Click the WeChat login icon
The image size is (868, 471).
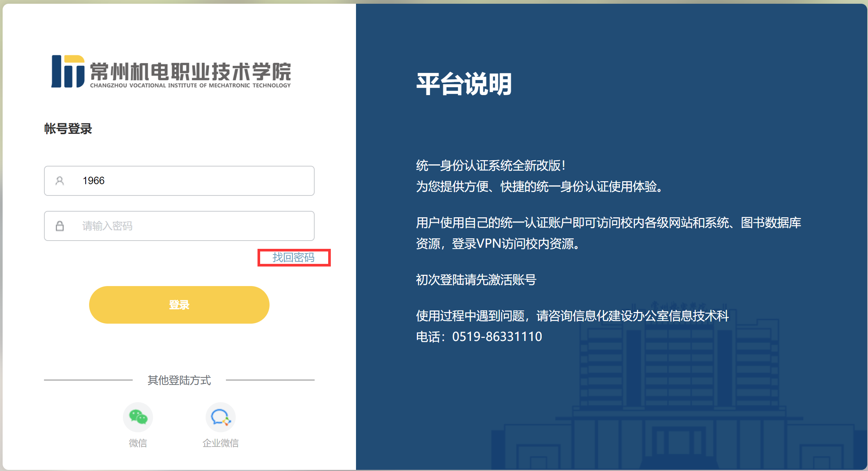(x=138, y=417)
